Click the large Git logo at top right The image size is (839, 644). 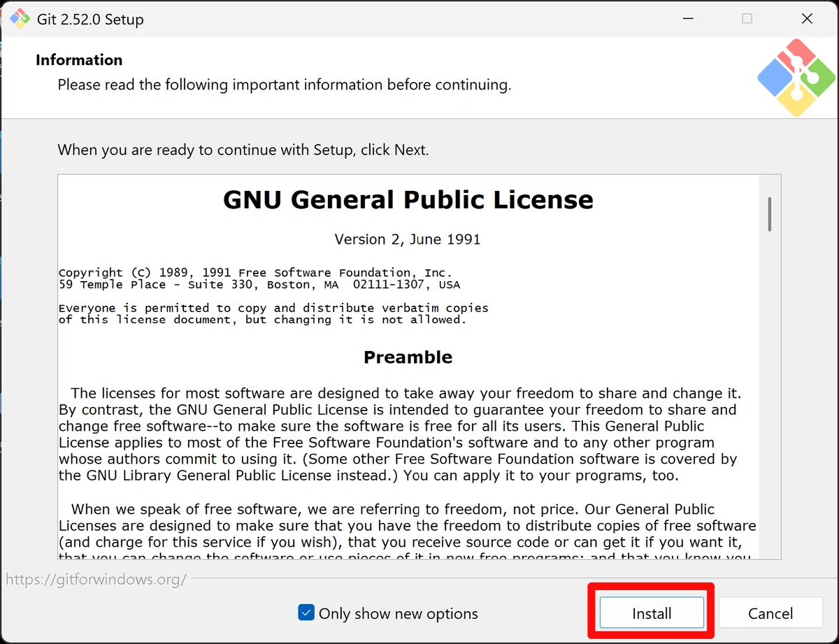796,78
